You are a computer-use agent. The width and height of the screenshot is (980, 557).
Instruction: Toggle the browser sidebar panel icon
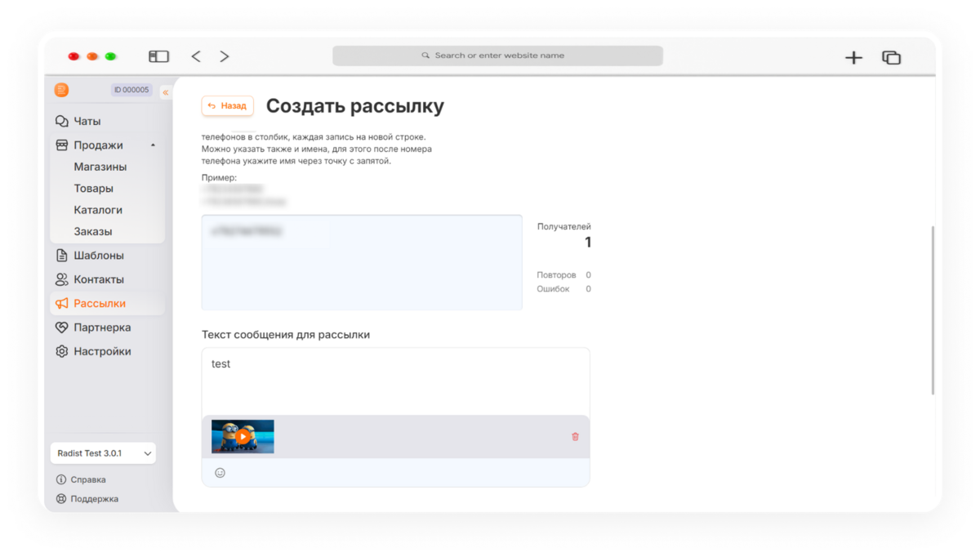coord(158,56)
